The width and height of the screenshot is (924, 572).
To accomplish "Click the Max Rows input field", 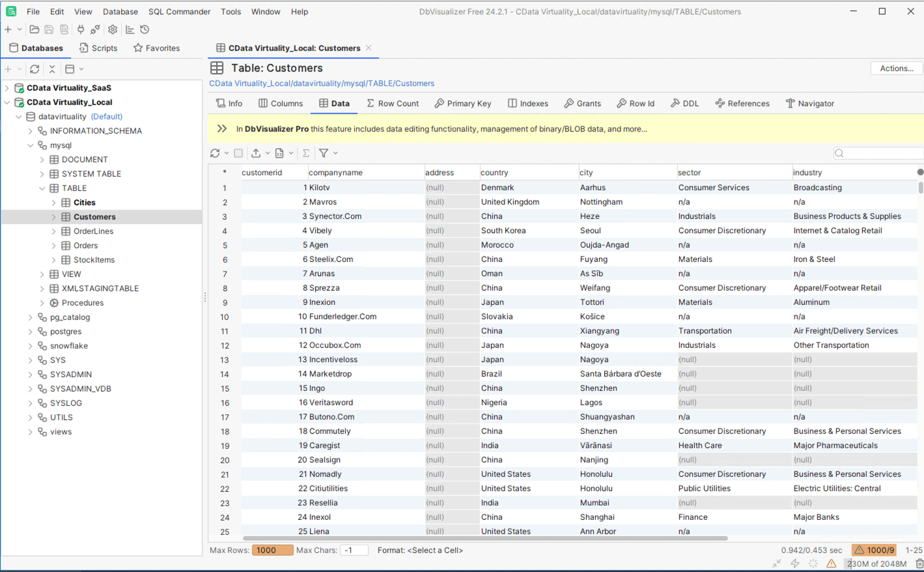I will pyautogui.click(x=272, y=551).
